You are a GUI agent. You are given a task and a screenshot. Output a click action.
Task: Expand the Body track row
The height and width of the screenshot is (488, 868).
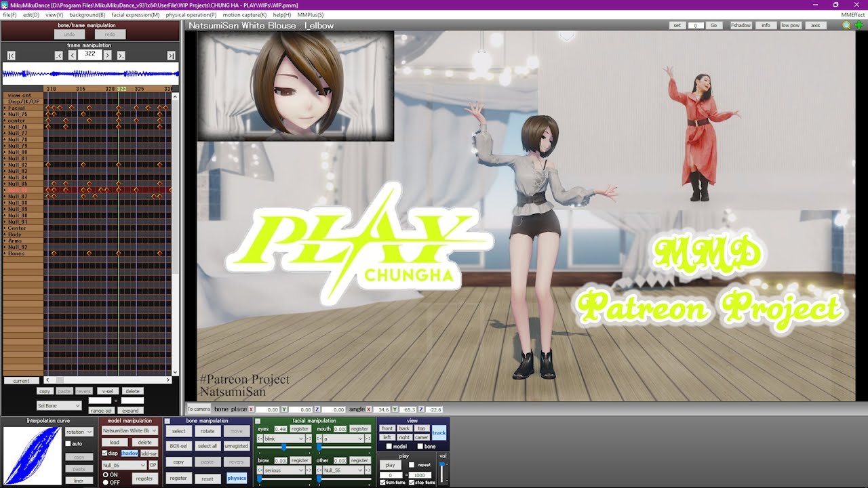pyautogui.click(x=5, y=235)
